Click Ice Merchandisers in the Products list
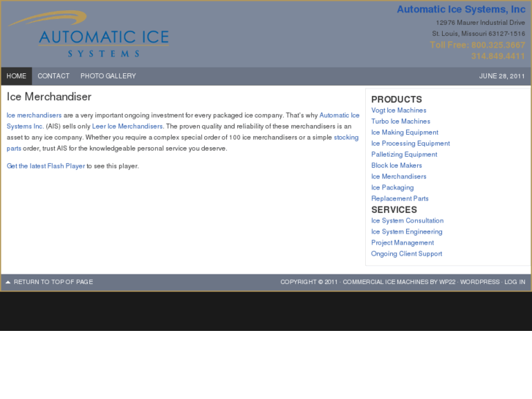Viewport: 532px width, 399px height. [x=399, y=176]
